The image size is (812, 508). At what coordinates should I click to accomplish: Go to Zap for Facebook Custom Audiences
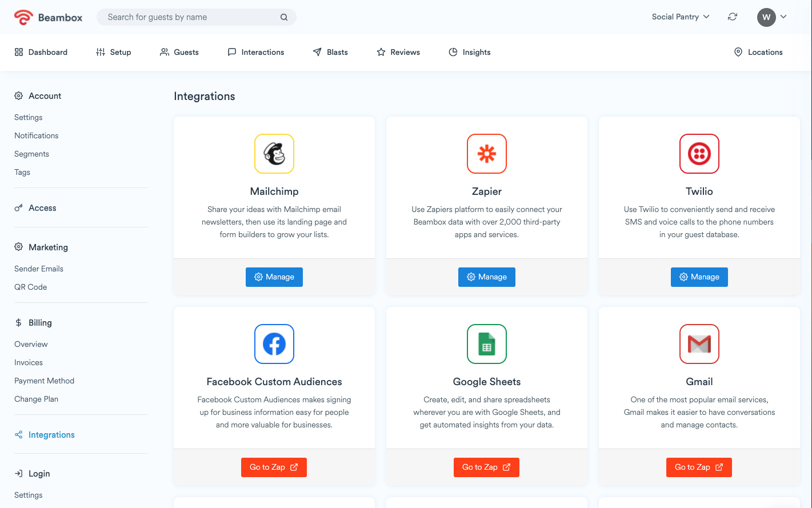pyautogui.click(x=274, y=467)
